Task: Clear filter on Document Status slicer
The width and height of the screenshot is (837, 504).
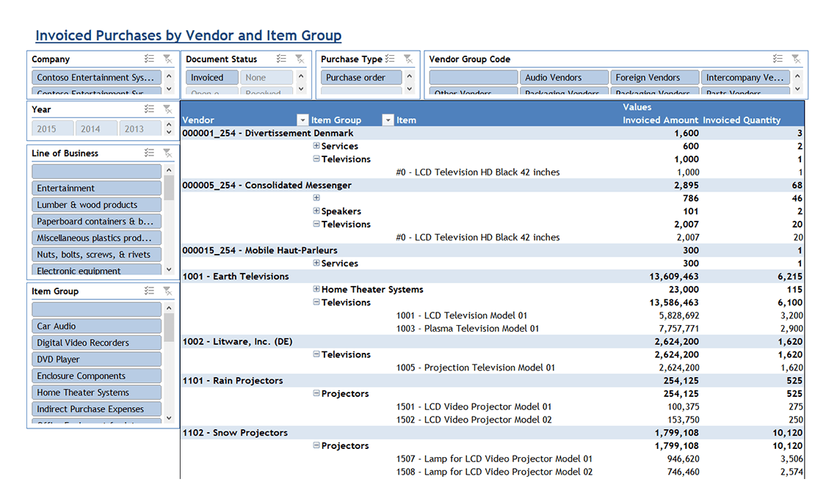Action: coord(300,59)
